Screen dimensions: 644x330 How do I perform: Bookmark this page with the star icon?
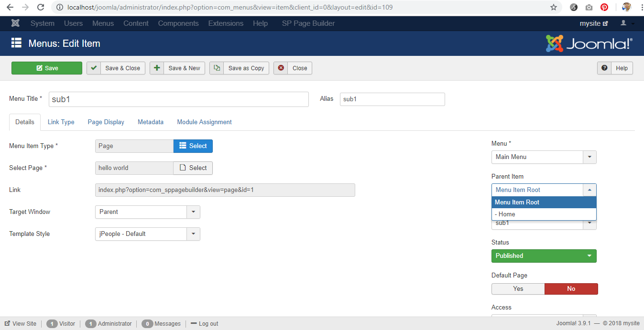pos(554,7)
